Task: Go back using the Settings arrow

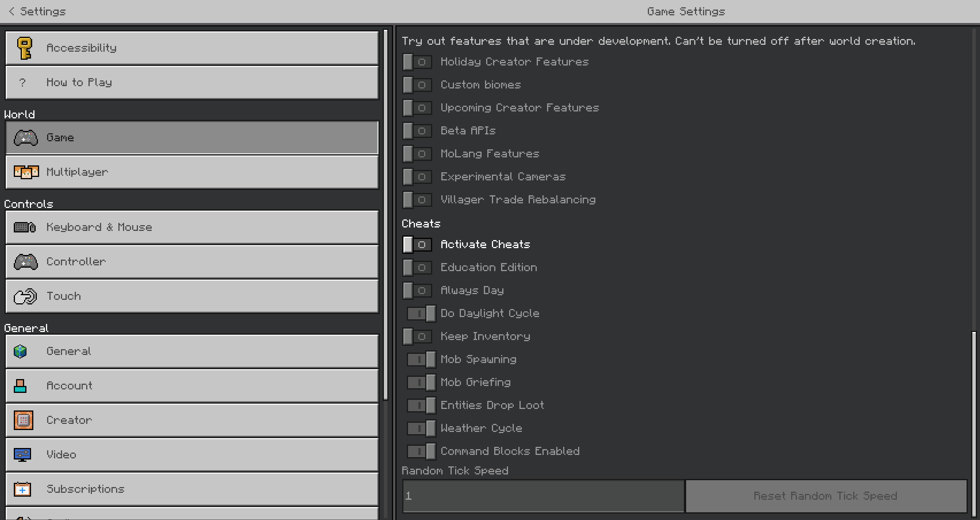Action: tap(12, 11)
